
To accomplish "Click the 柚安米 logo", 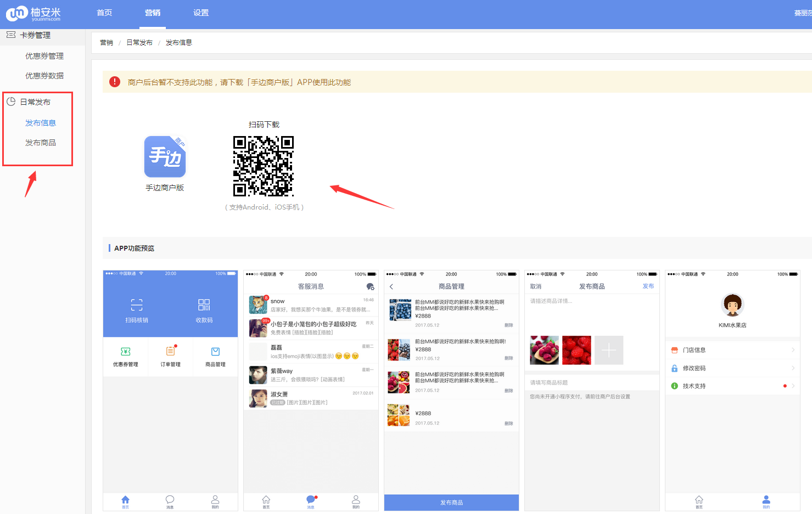I will pos(33,13).
